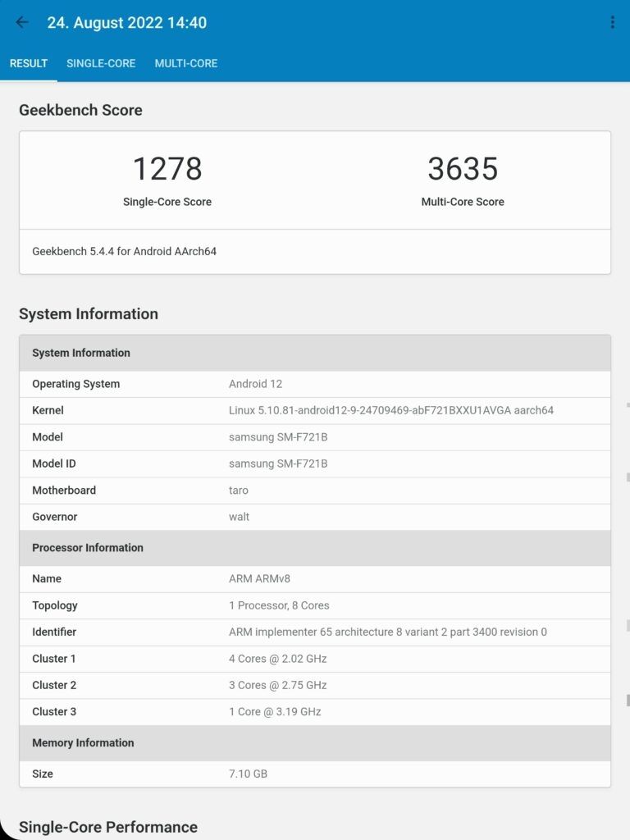Click the Governor row label

[55, 517]
